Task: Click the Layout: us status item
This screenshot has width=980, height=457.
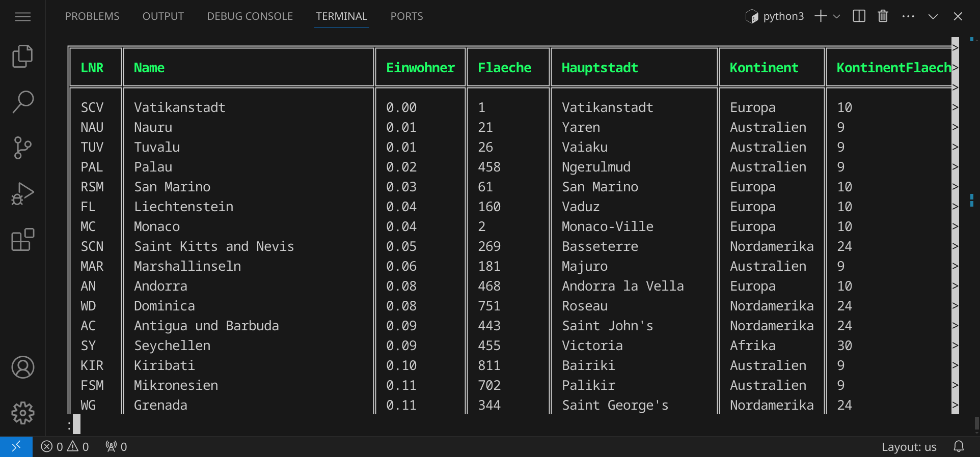Action: coord(909,447)
